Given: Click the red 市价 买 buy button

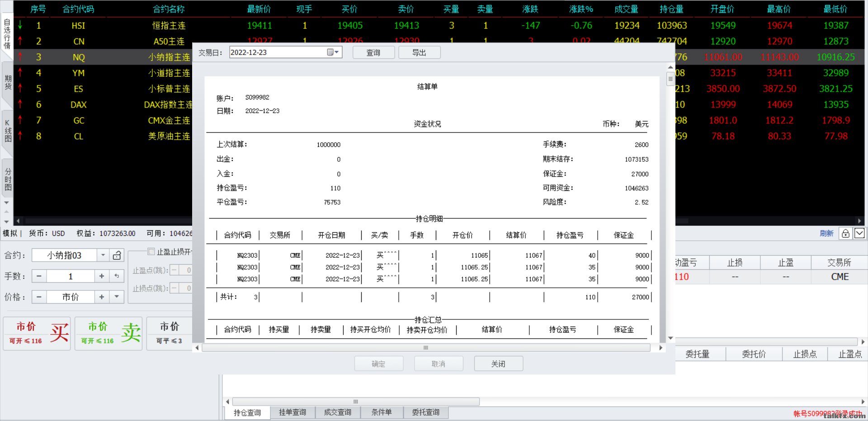Looking at the screenshot, I should [x=37, y=333].
